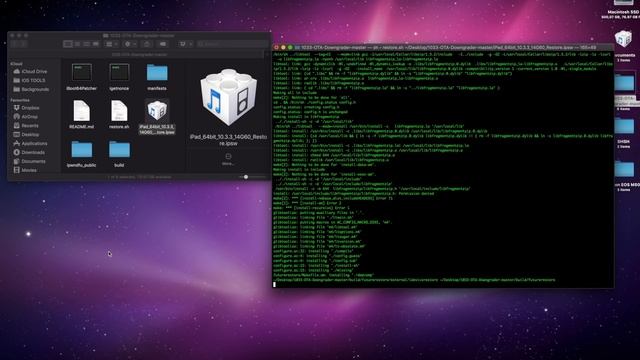Open the Finder group-by dropdown

click(111, 44)
